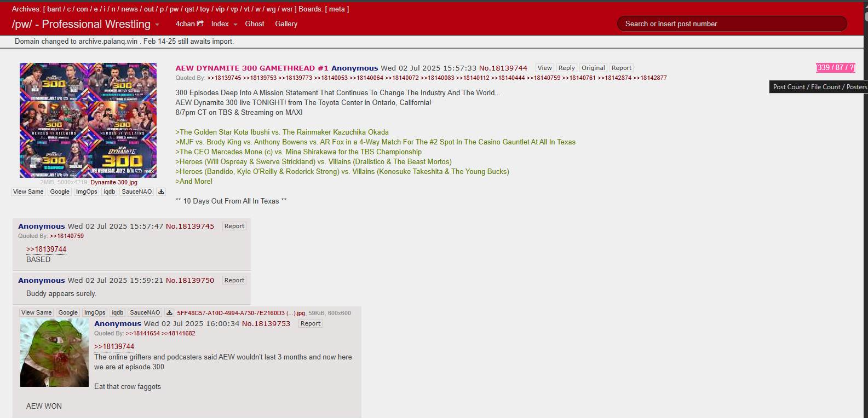Open the qst archive board link
The width and height of the screenshot is (868, 418).
[x=189, y=9]
